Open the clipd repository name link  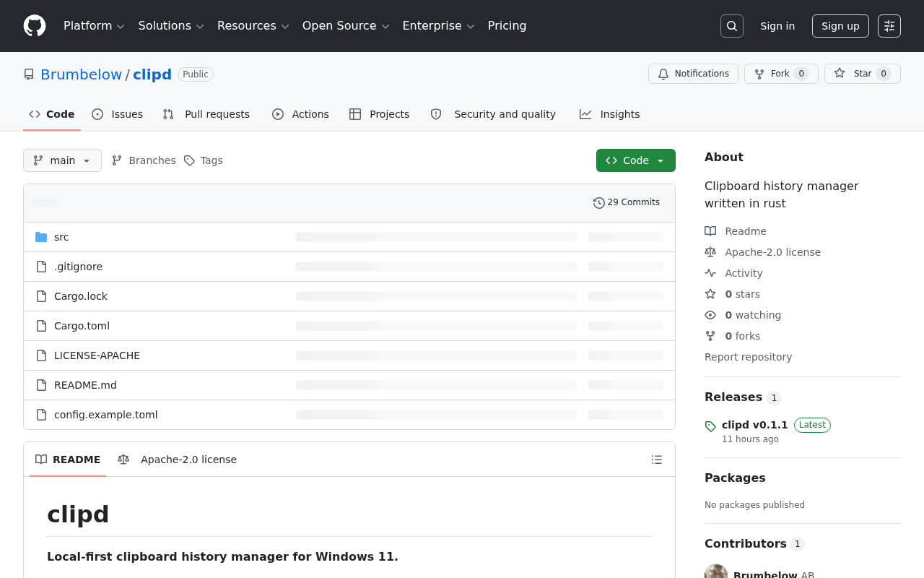(152, 74)
